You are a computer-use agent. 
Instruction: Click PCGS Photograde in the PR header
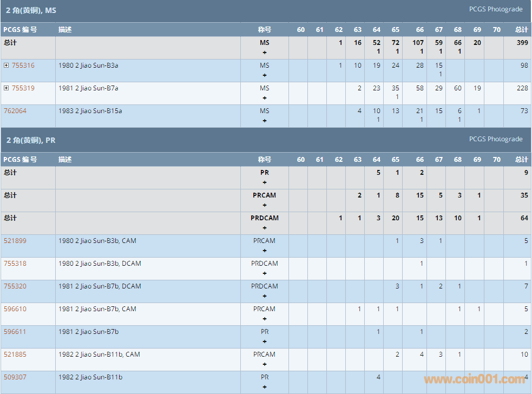point(495,139)
